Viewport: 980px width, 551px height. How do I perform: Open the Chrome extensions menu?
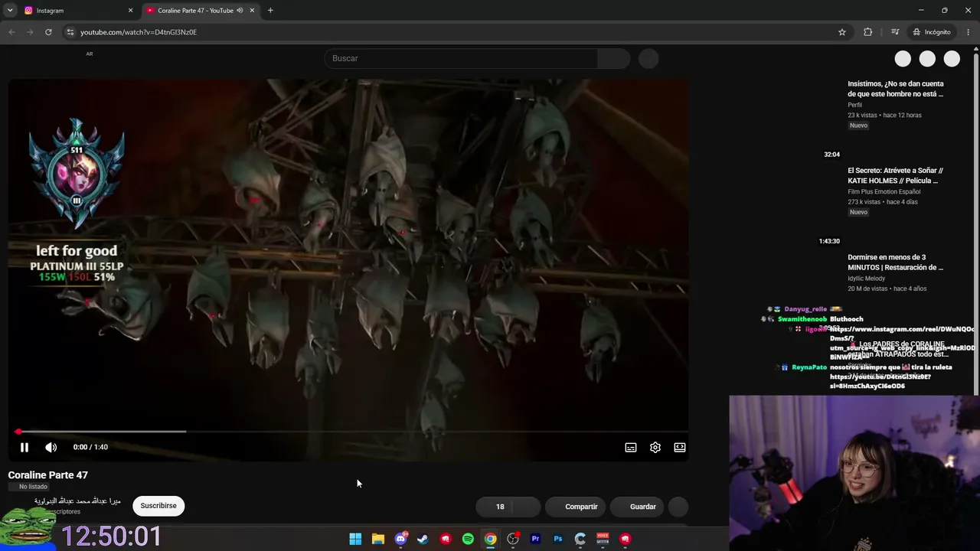(x=867, y=32)
